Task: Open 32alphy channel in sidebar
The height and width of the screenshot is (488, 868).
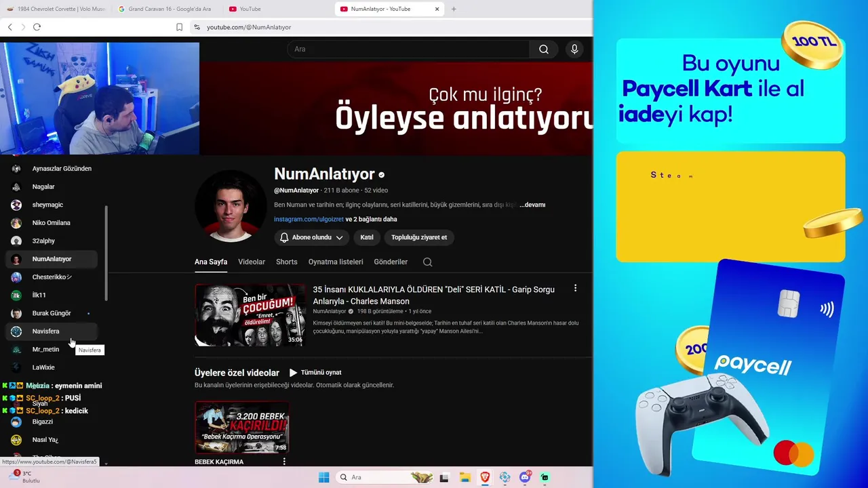Action: pos(52,241)
